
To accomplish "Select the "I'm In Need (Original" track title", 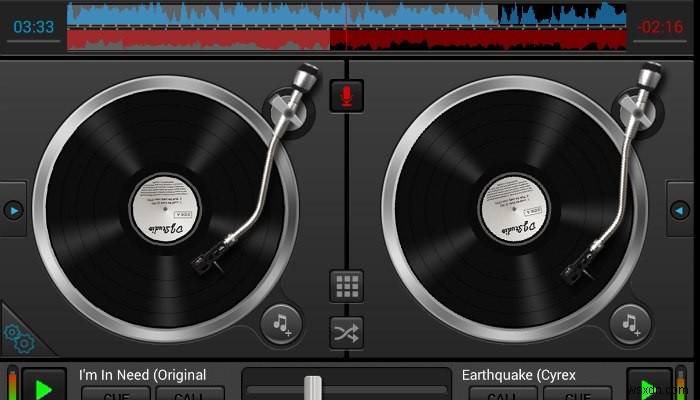I will pos(142,375).
